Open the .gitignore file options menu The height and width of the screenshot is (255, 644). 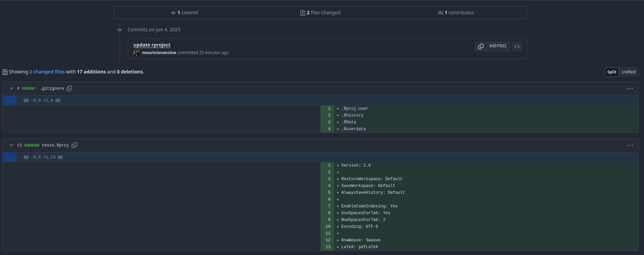630,89
